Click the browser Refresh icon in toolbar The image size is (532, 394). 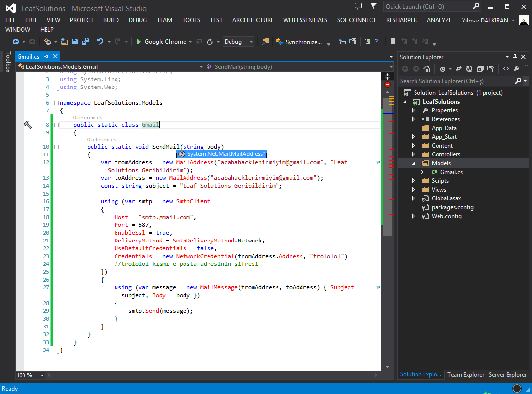[x=210, y=42]
